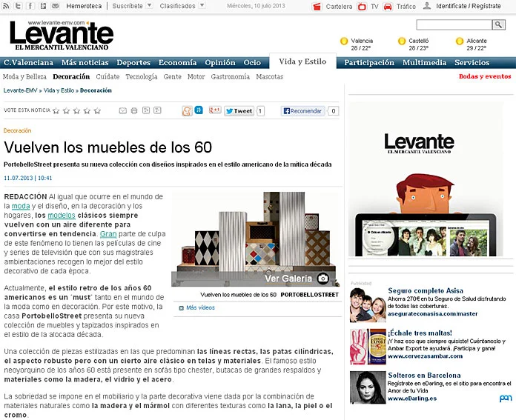Viewport: 516px width, 420px height.
Task: Click the Alicante sunny weather icon
Action: click(x=460, y=41)
